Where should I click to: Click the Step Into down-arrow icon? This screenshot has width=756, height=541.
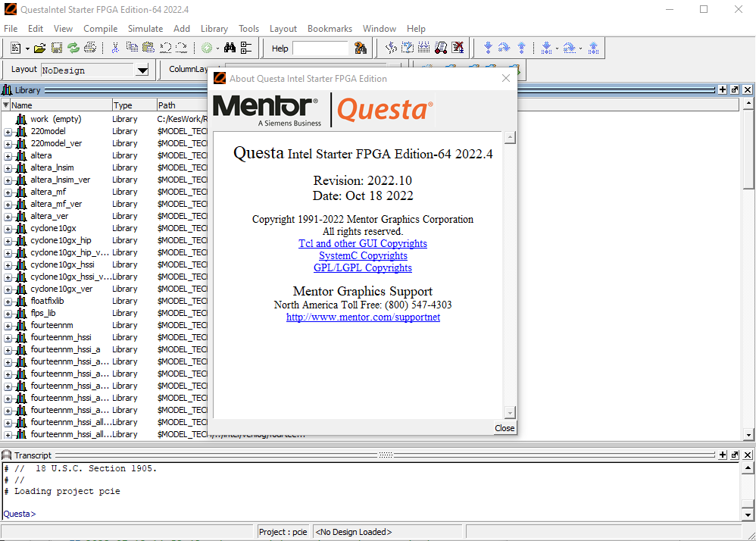[x=488, y=48]
